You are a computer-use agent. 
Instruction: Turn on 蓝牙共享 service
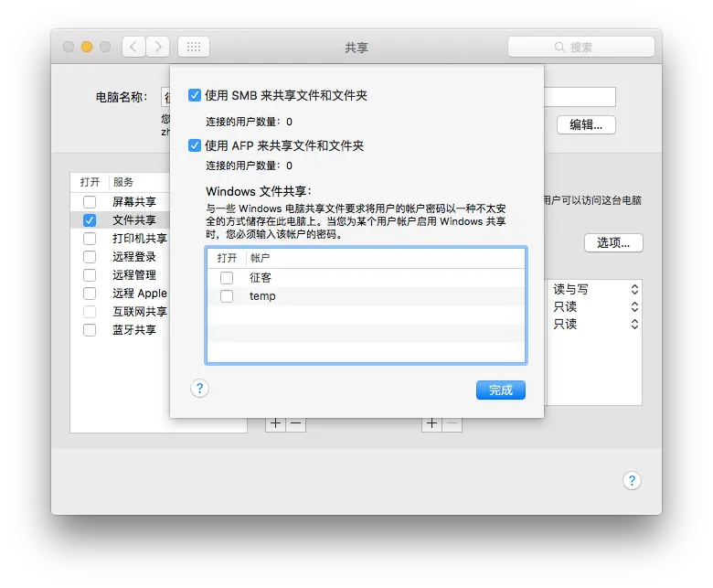(x=90, y=330)
